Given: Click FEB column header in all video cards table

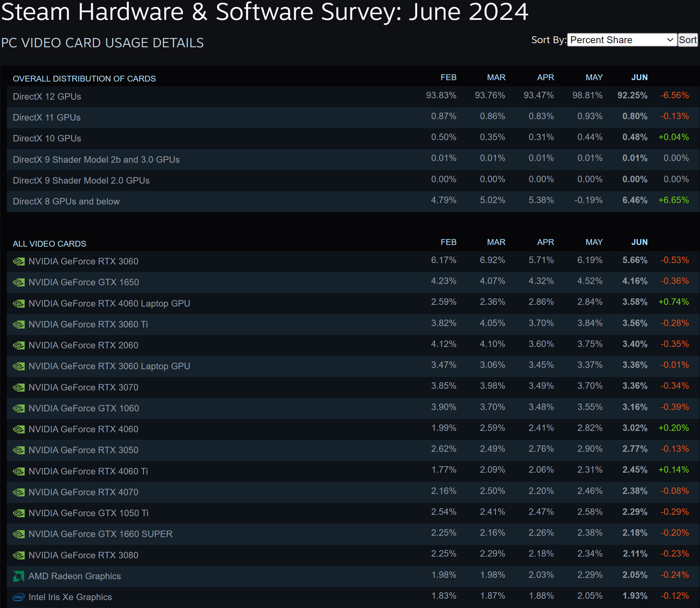Looking at the screenshot, I should point(448,242).
